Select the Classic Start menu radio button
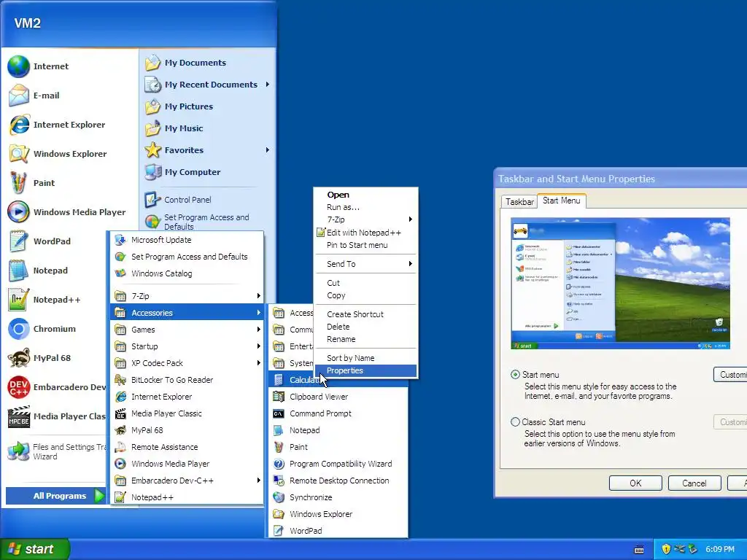This screenshot has height=560, width=747. pyautogui.click(x=515, y=422)
